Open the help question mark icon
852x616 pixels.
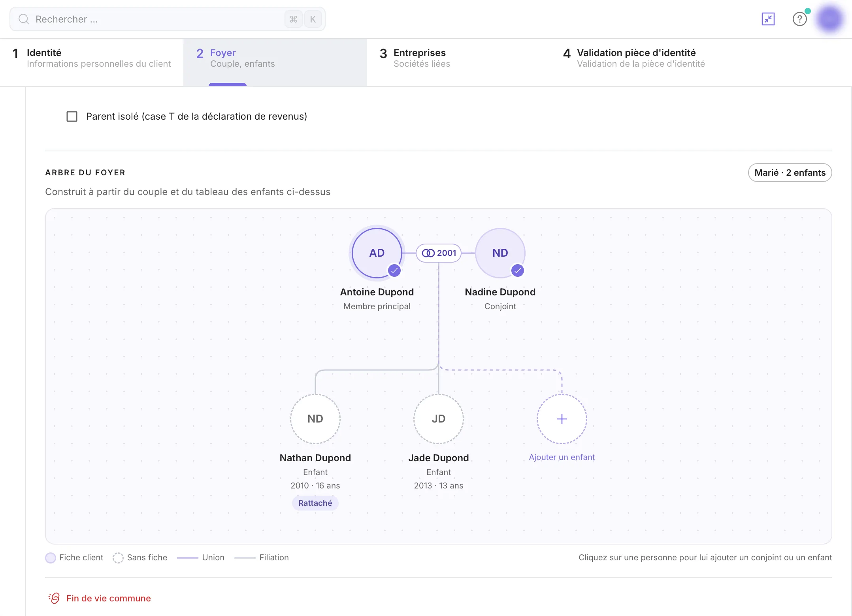[x=799, y=19]
